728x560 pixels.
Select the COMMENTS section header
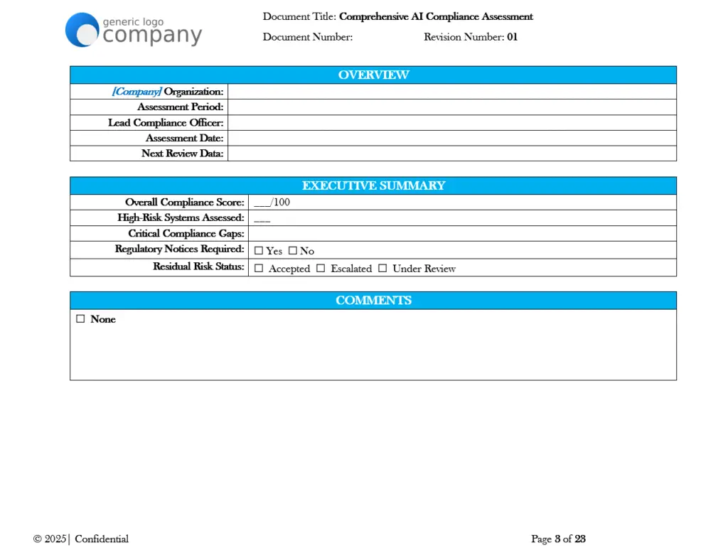(x=373, y=300)
